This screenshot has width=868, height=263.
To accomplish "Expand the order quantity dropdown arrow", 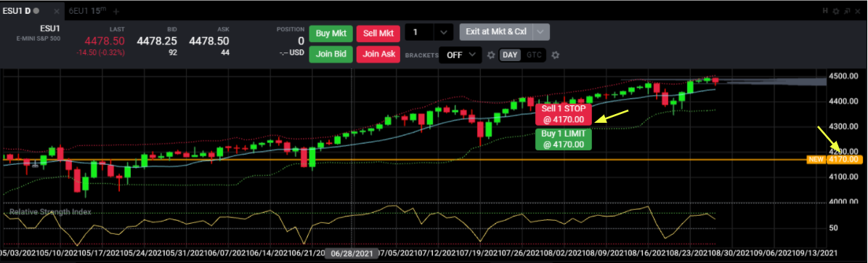I will 443,33.
